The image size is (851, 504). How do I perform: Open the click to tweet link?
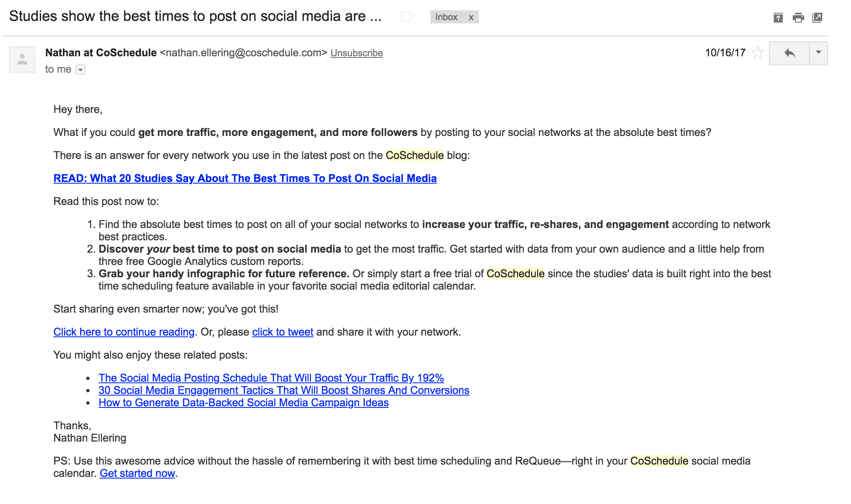283,332
